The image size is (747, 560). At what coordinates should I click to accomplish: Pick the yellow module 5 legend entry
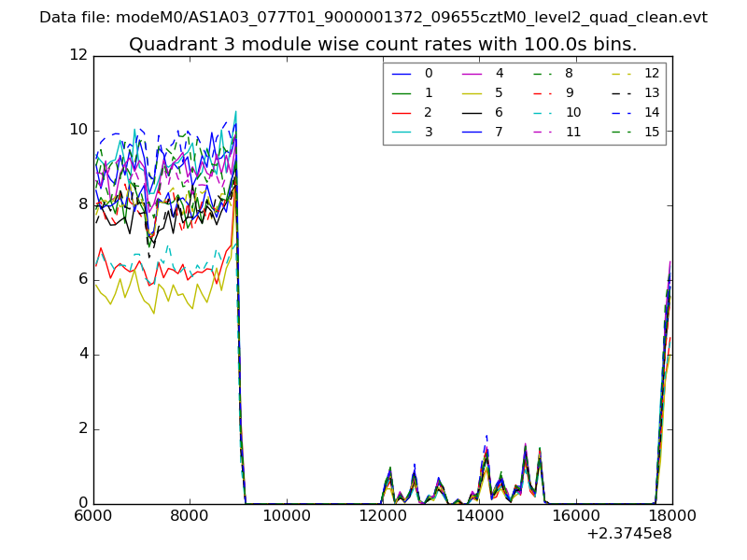[485, 92]
